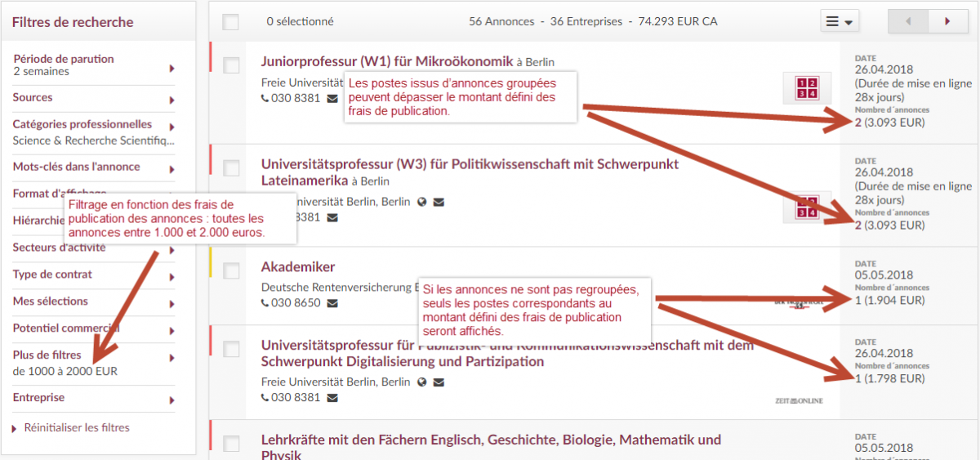Image resolution: width=980 pixels, height=460 pixels.
Task: Click the 56 Annonces count text
Action: tap(501, 21)
